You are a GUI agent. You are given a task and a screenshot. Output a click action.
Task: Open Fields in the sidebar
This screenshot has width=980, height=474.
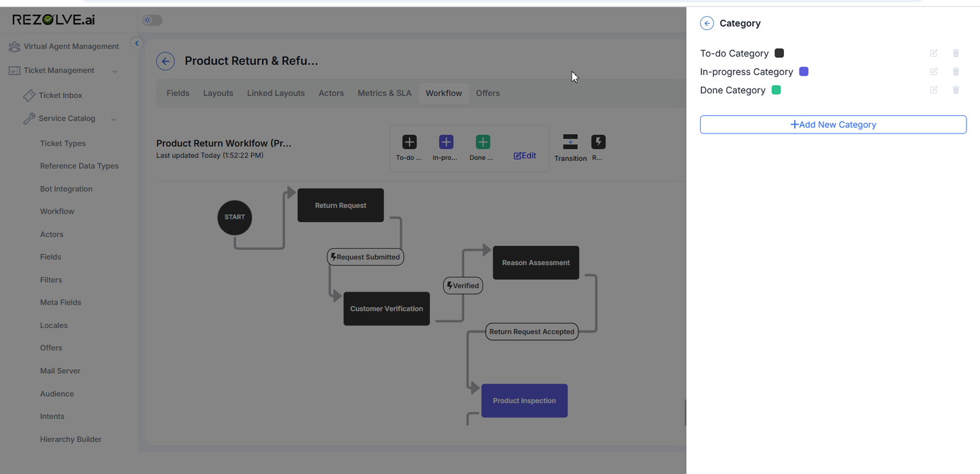(x=50, y=257)
